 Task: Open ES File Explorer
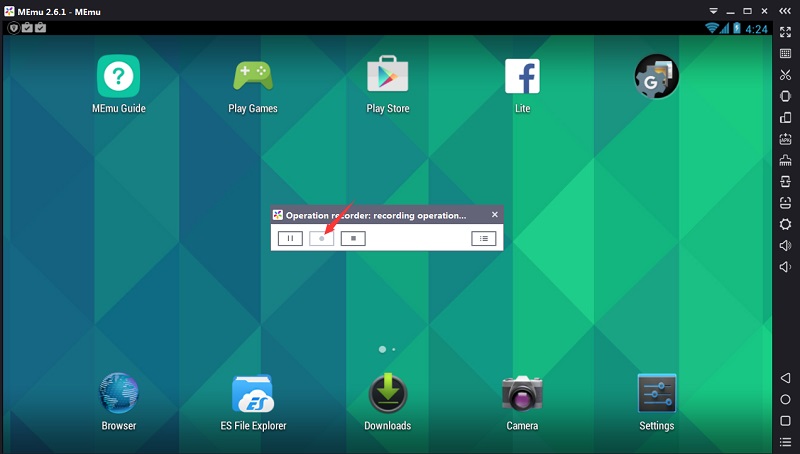[x=253, y=394]
